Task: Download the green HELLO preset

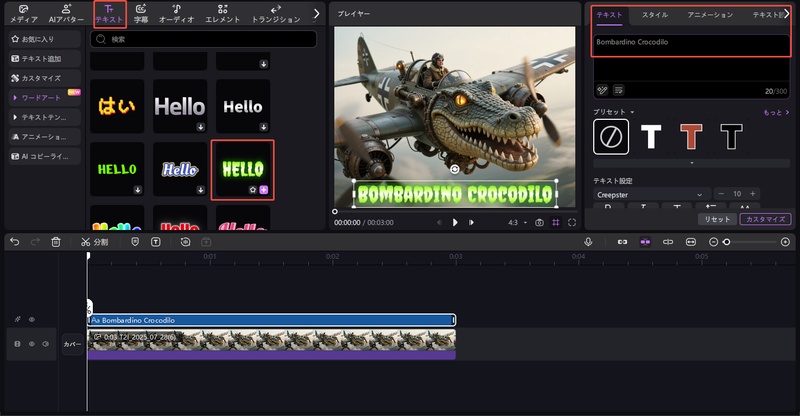Action: pos(138,190)
